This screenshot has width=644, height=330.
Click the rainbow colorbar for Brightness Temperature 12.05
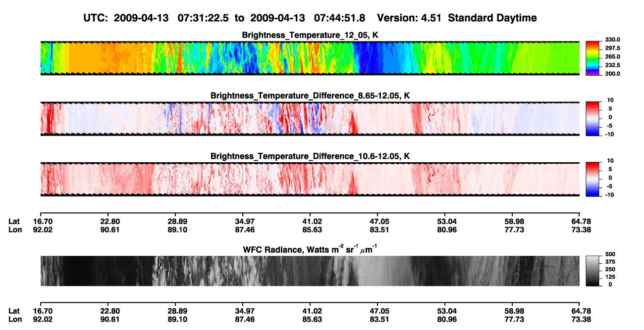click(593, 58)
